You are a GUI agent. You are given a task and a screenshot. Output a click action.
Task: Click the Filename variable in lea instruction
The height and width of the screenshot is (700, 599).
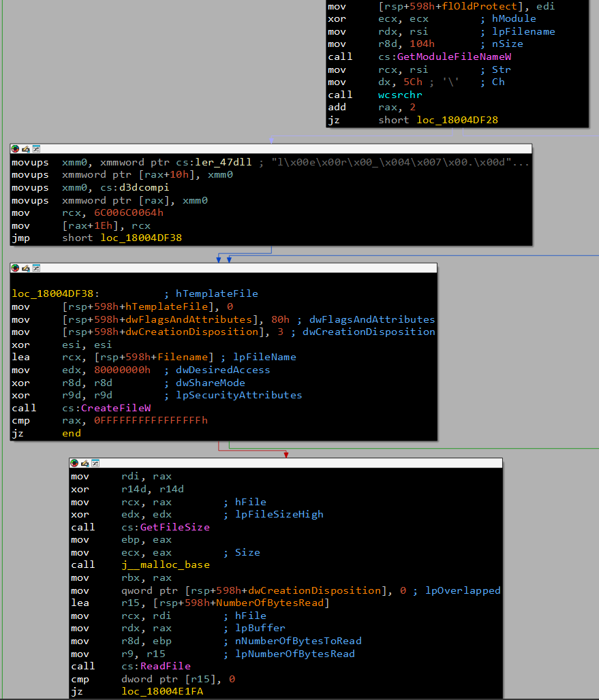183,357
